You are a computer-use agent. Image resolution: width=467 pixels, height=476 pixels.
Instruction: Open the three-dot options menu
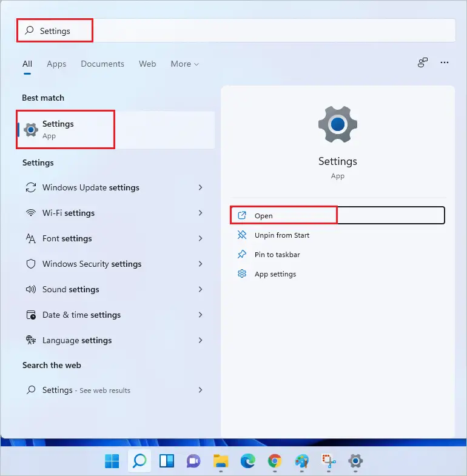click(x=444, y=62)
